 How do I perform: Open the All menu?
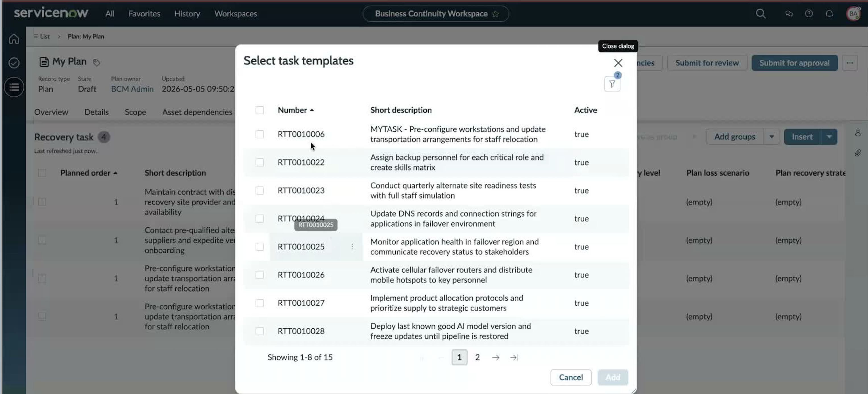pyautogui.click(x=109, y=14)
